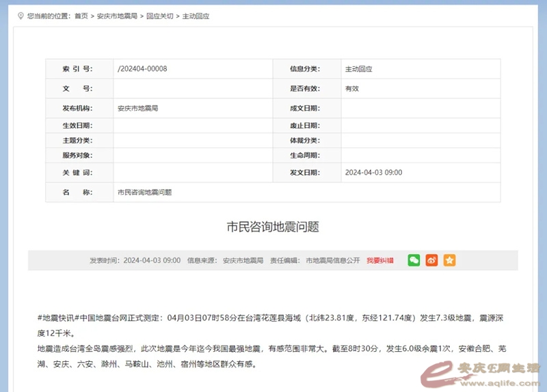Screen dimensions: 547x392
Task: Share the article via Weibo icon
Action: tap(431, 260)
